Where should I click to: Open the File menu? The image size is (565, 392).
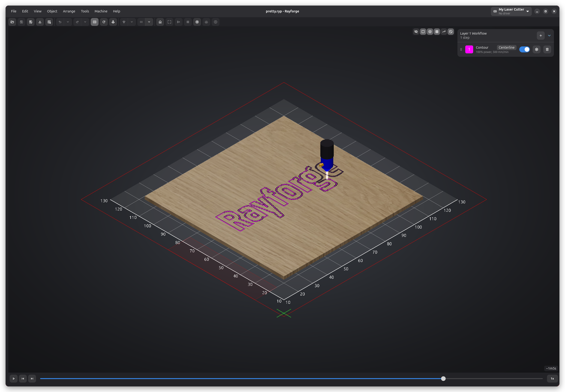14,11
